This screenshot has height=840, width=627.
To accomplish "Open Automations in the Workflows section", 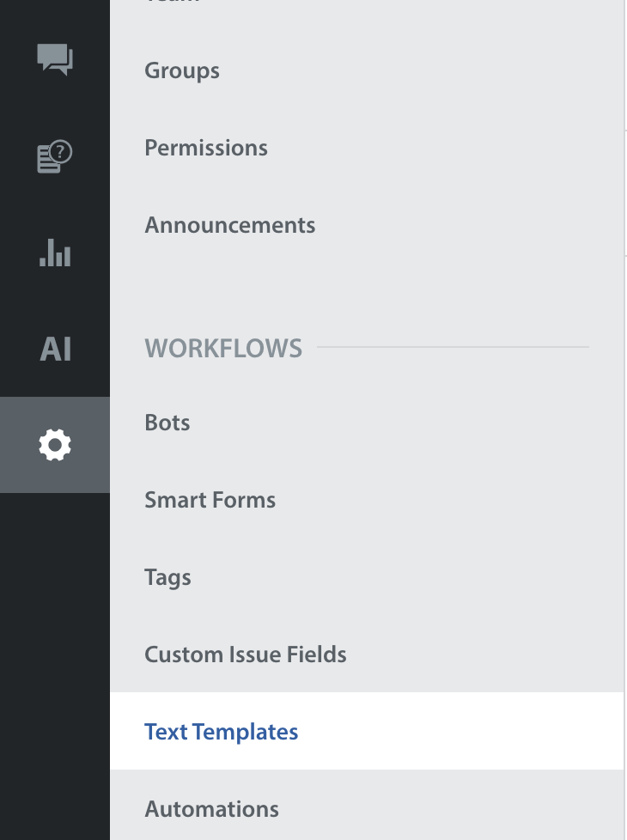I will click(x=212, y=809).
